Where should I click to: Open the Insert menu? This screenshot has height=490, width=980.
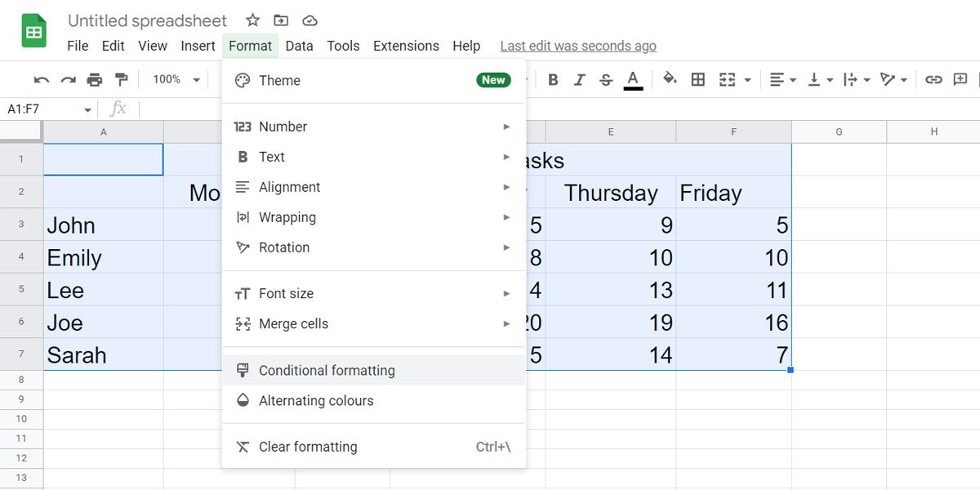pos(198,46)
